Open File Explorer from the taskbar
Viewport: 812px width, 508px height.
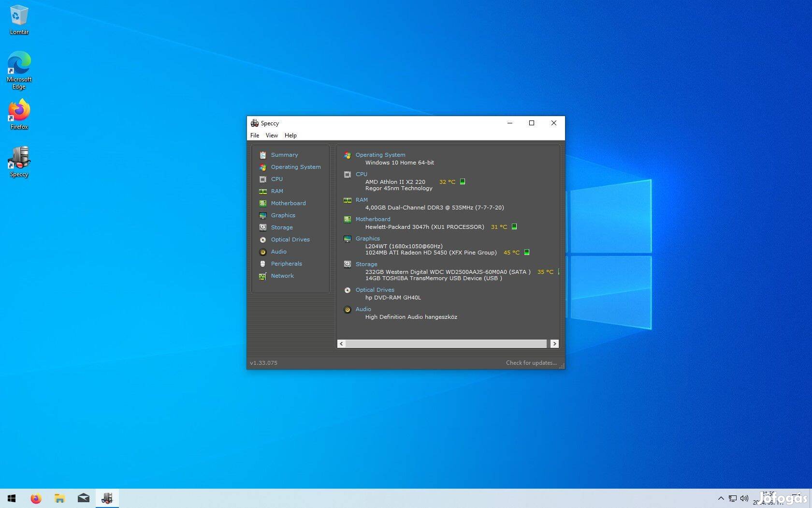click(x=59, y=498)
